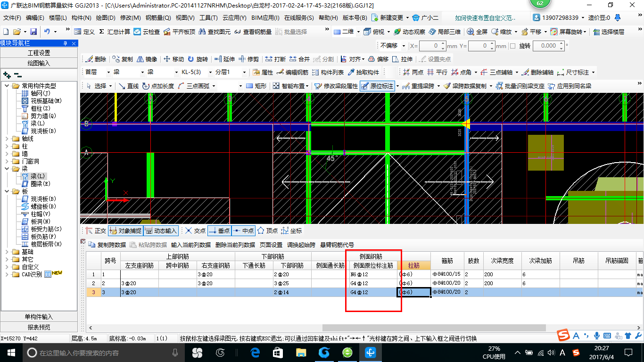Screen dimensions: 644x362
Task: Select the 偏移 offset tool
Action: (x=378, y=59)
